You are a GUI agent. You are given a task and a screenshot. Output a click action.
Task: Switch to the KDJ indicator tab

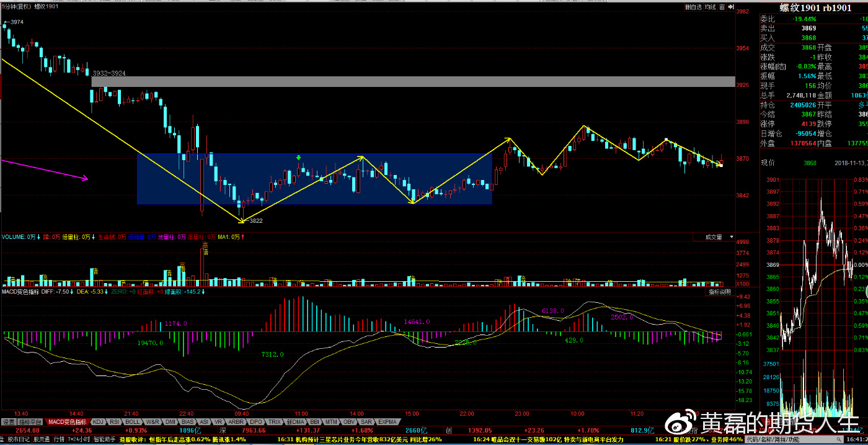click(98, 422)
